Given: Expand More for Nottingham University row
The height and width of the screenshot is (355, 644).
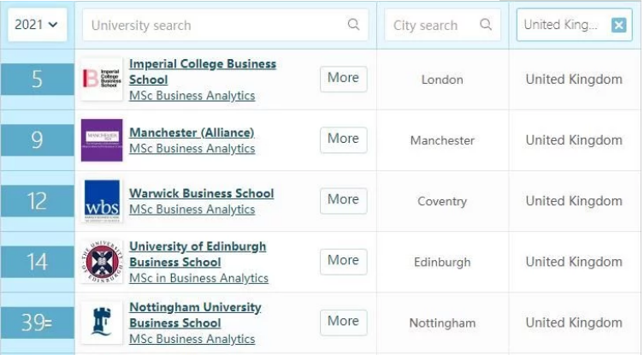Looking at the screenshot, I should pos(343,322).
